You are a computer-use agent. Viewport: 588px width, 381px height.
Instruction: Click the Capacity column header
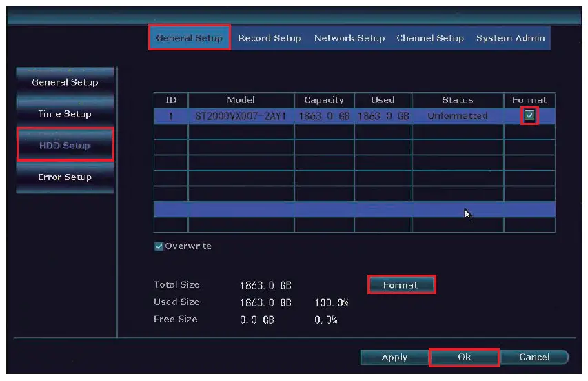click(324, 100)
